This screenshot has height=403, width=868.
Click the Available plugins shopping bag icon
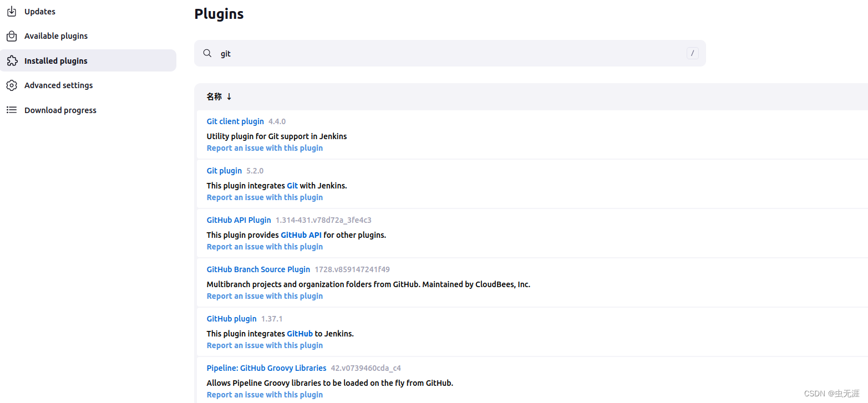tap(12, 36)
